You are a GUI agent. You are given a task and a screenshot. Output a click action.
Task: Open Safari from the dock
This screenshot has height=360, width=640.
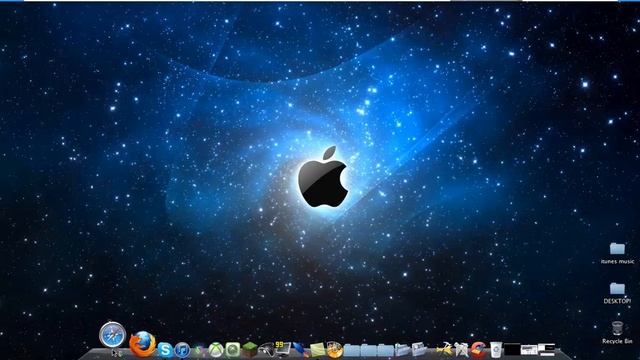(112, 335)
